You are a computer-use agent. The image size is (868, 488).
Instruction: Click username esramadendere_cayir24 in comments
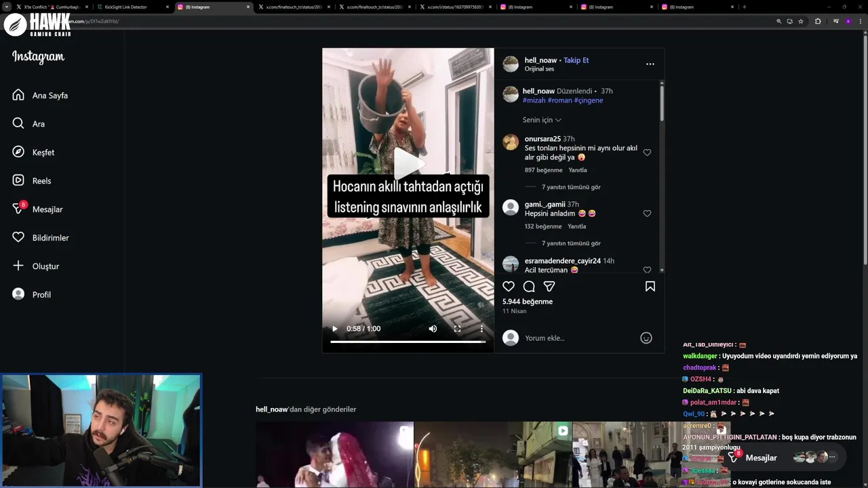563,261
